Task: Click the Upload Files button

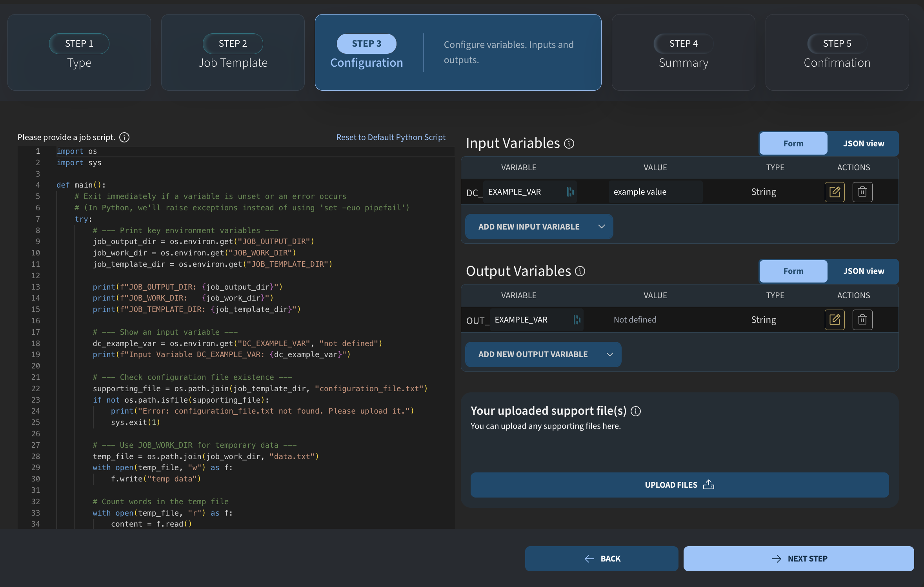Action: click(679, 485)
